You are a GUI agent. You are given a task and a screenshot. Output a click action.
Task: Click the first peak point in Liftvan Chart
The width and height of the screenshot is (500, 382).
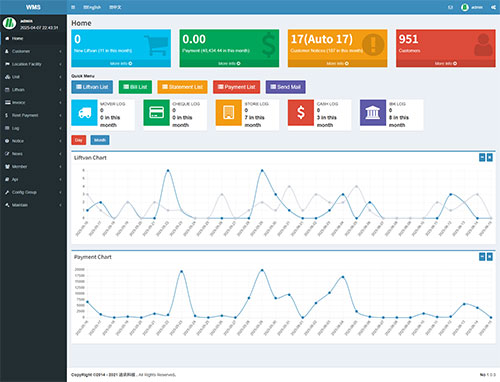point(168,170)
